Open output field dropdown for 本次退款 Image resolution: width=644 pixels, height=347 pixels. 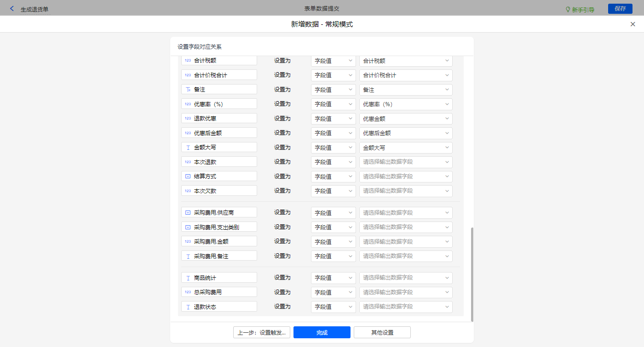click(405, 162)
